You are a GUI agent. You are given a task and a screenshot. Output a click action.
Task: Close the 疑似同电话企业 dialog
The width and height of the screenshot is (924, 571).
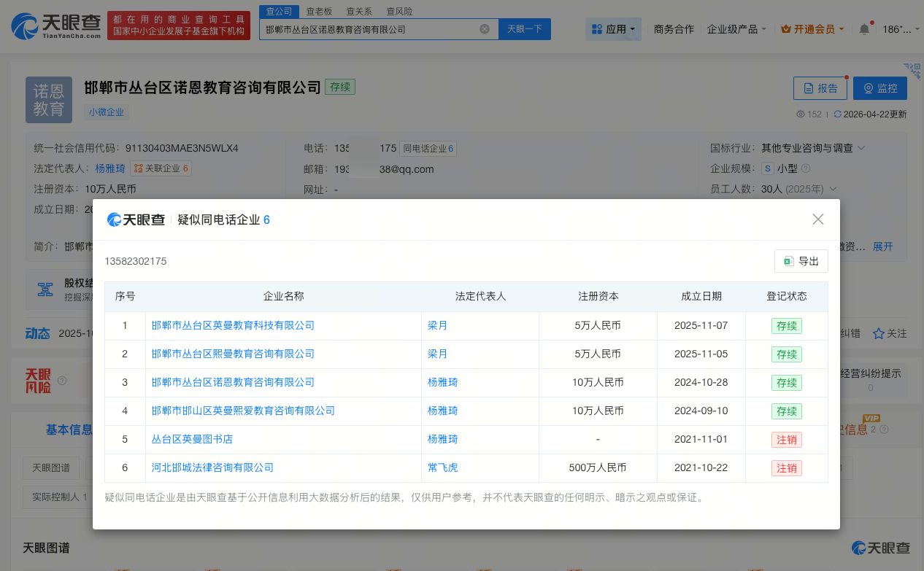pos(818,220)
